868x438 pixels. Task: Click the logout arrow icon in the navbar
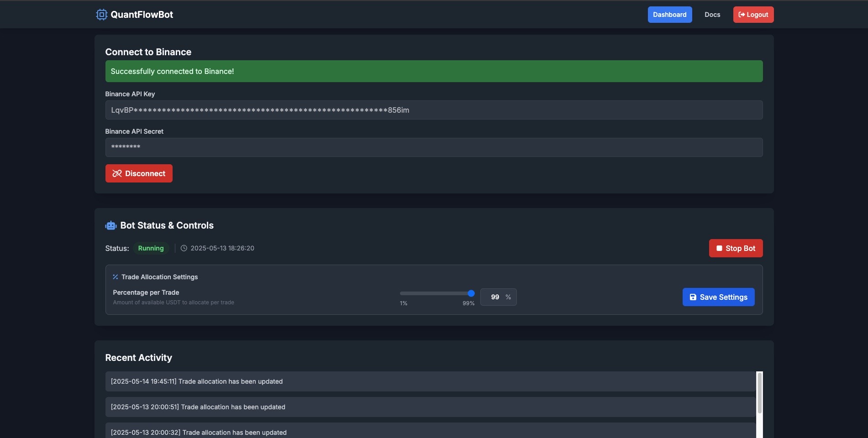(x=741, y=14)
